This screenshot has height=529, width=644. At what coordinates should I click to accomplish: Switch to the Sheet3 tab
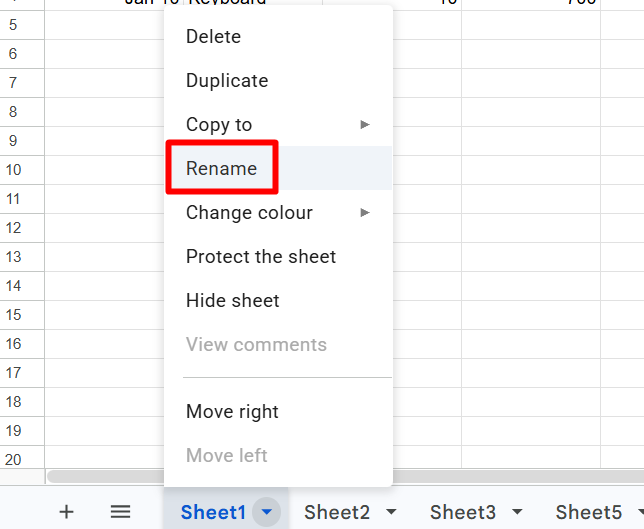[x=463, y=512]
